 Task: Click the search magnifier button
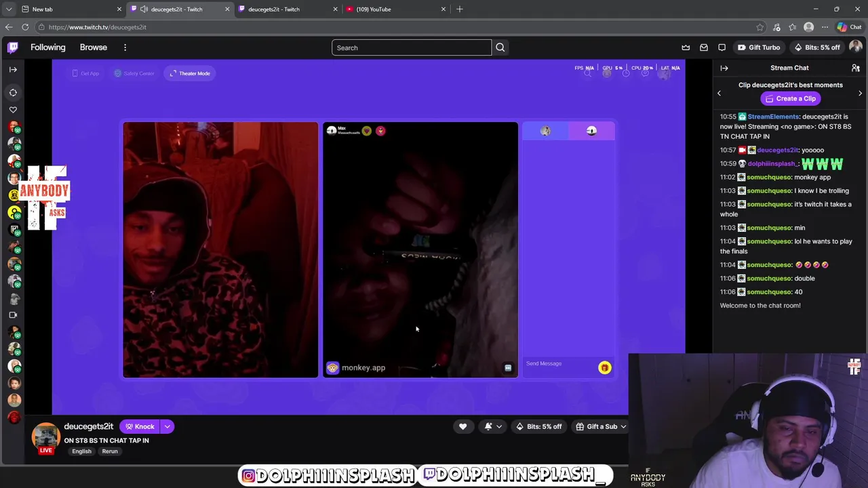click(500, 47)
